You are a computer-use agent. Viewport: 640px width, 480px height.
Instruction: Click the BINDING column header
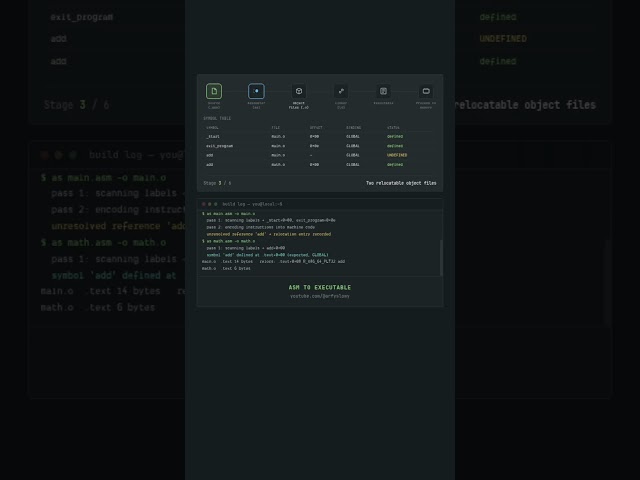tap(353, 128)
